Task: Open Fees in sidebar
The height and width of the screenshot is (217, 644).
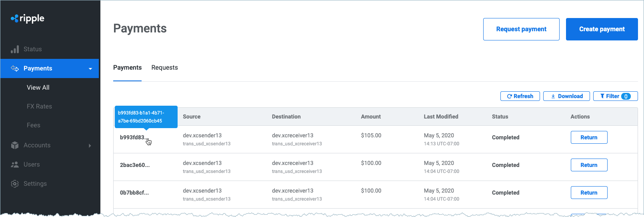Action: pyautogui.click(x=34, y=125)
